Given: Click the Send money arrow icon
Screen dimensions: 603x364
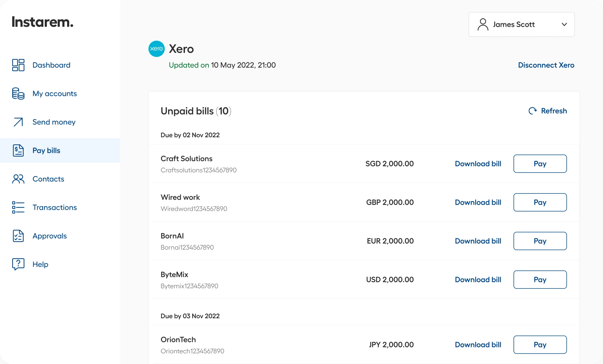Looking at the screenshot, I should coord(18,122).
